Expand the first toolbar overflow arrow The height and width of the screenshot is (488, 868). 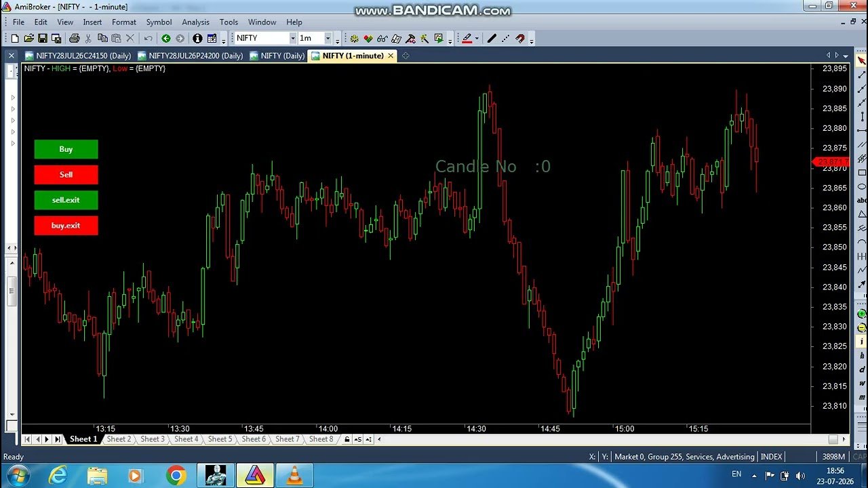point(224,41)
